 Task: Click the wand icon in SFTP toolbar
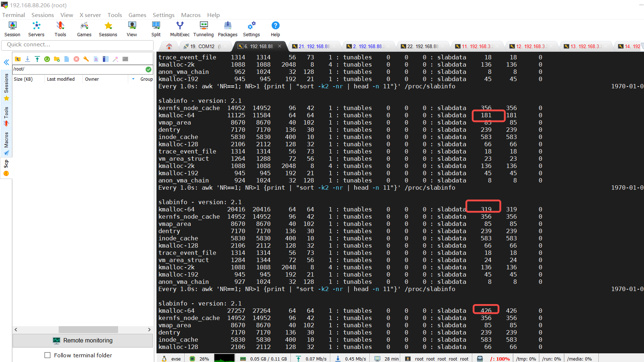click(116, 59)
